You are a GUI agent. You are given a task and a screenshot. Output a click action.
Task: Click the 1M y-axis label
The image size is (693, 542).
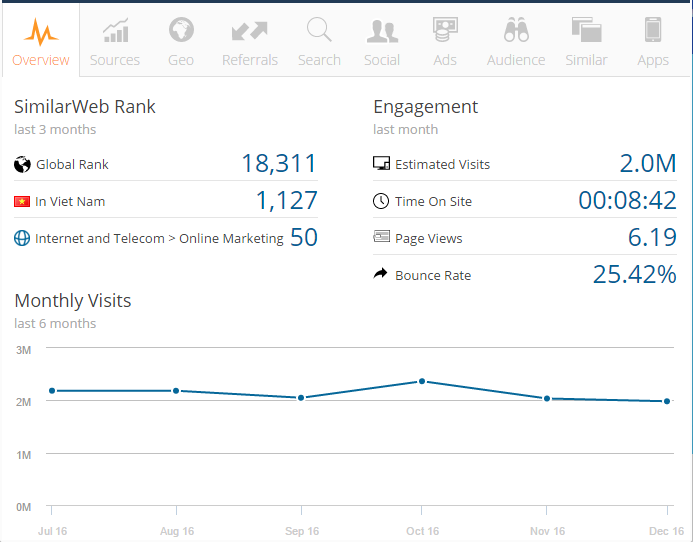click(23, 455)
